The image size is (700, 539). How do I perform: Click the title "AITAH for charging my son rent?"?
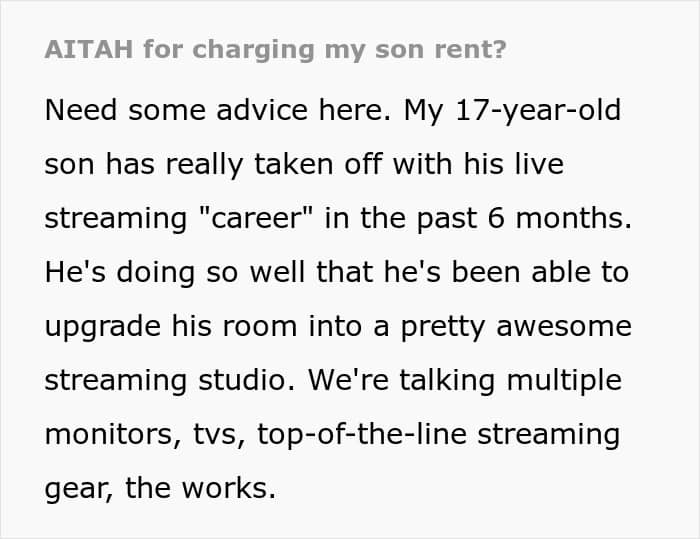click(275, 51)
